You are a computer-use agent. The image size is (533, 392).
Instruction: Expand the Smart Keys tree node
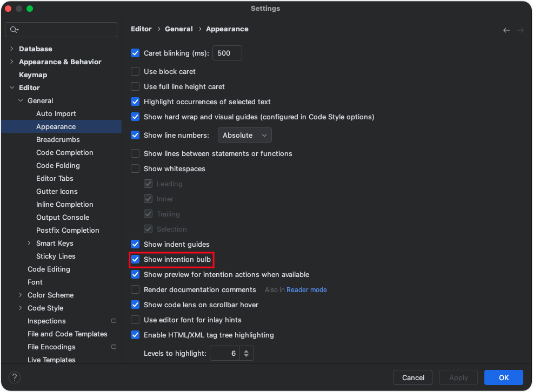click(29, 243)
